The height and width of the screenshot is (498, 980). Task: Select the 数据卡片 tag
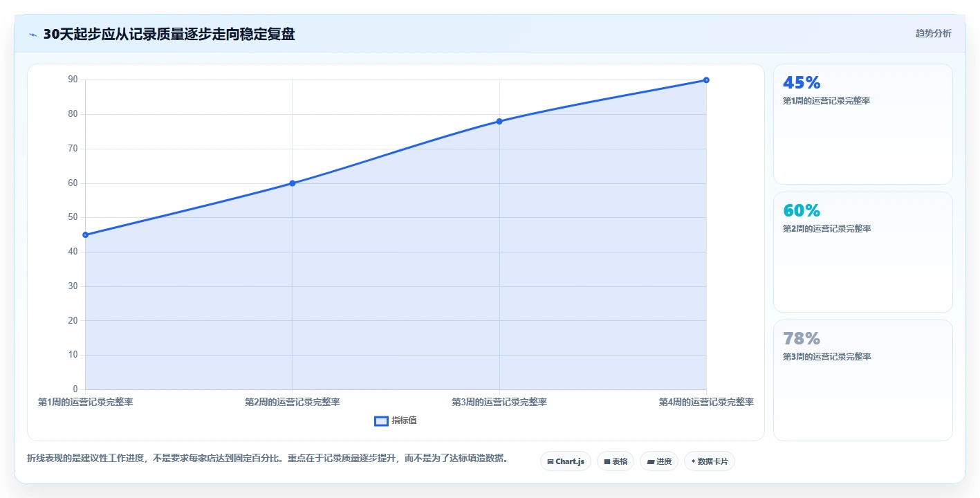710,461
